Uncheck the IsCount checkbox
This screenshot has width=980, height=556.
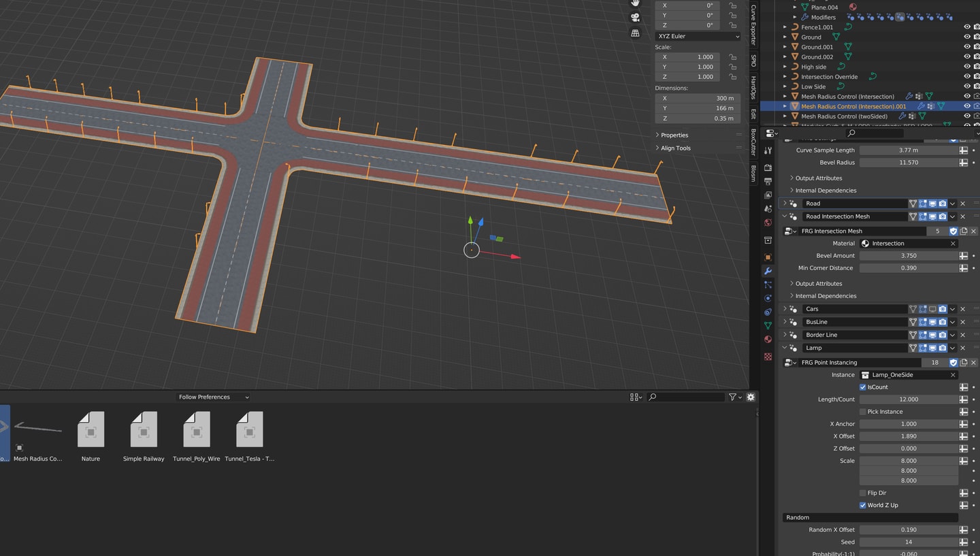click(863, 387)
